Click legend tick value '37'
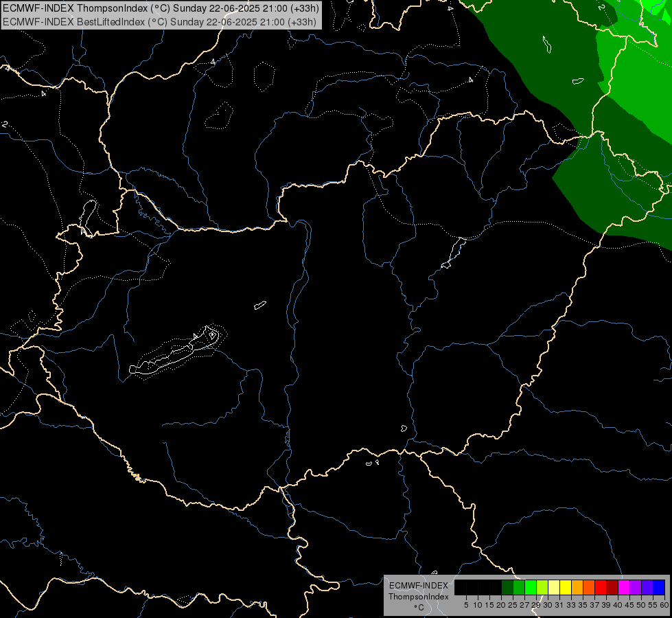 [594, 605]
